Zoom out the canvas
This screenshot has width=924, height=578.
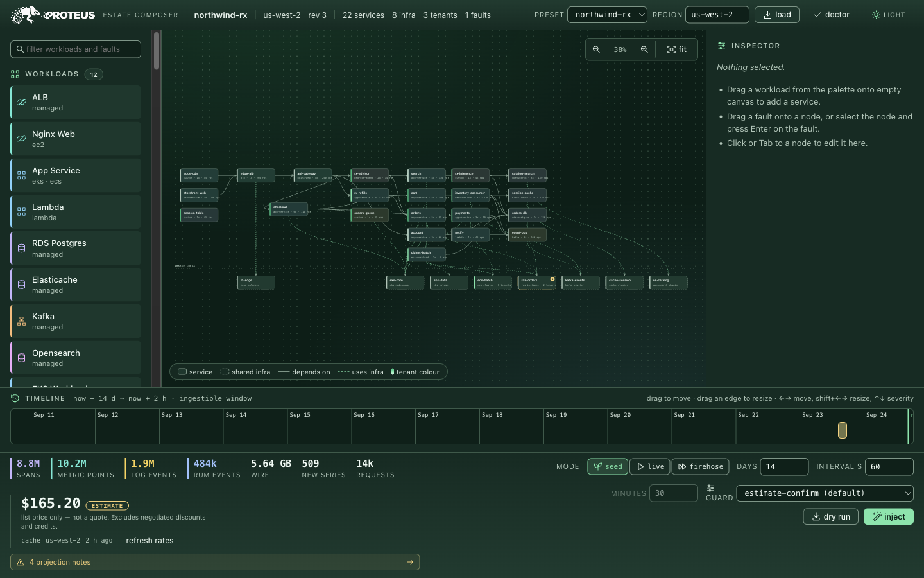point(596,49)
